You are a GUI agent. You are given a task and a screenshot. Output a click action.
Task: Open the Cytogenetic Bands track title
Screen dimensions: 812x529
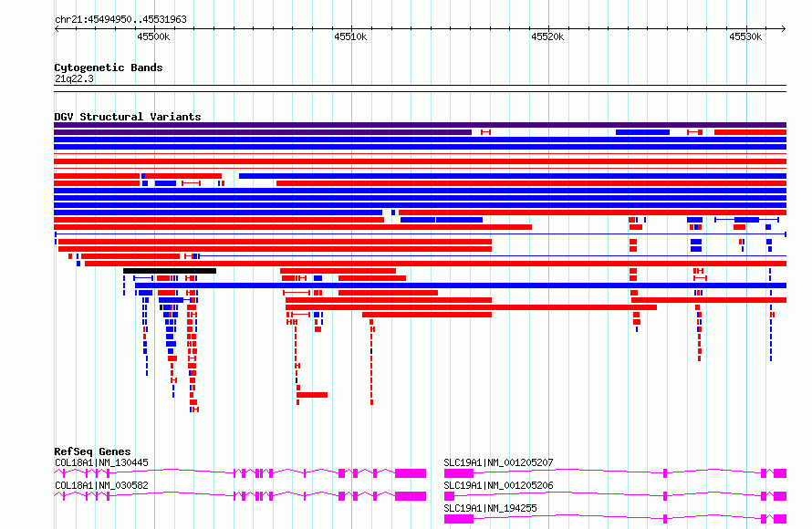[109, 67]
